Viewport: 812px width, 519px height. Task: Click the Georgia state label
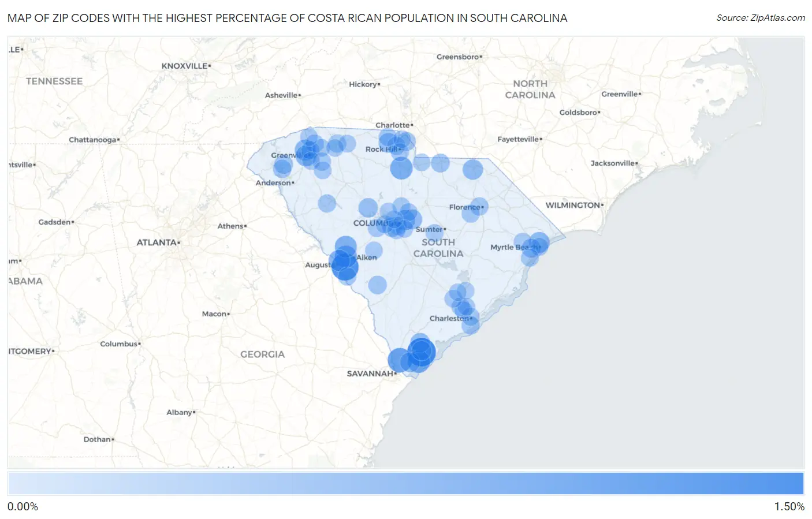point(263,354)
